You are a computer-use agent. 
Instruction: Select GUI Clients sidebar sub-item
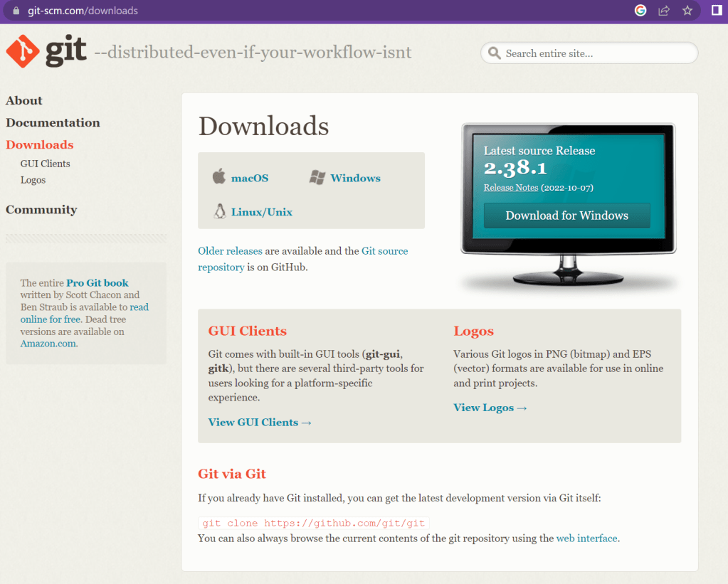(45, 164)
